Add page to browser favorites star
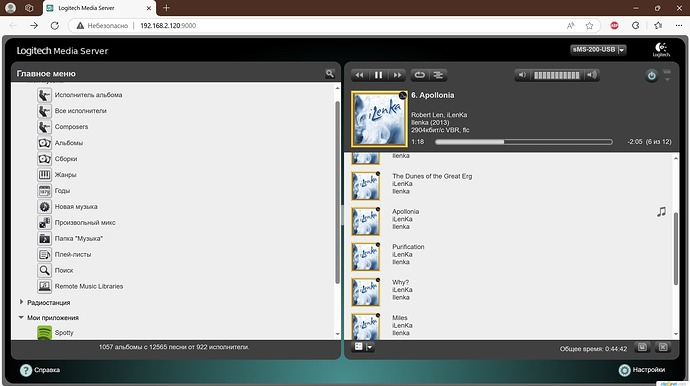The image size is (690, 386). [589, 26]
